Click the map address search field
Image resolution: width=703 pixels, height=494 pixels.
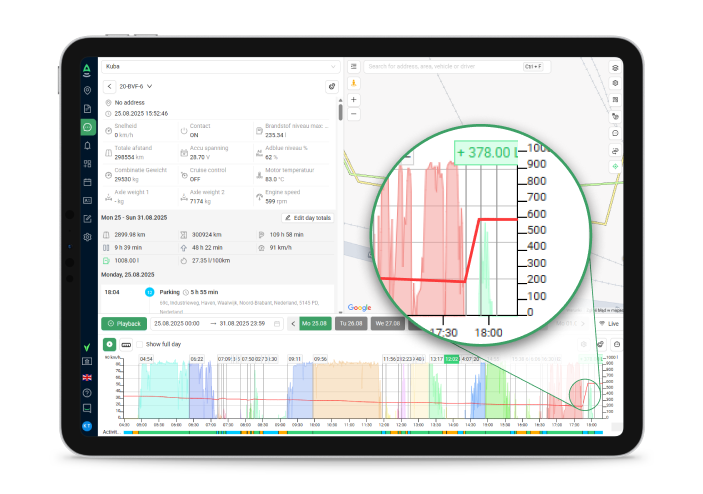click(440, 67)
